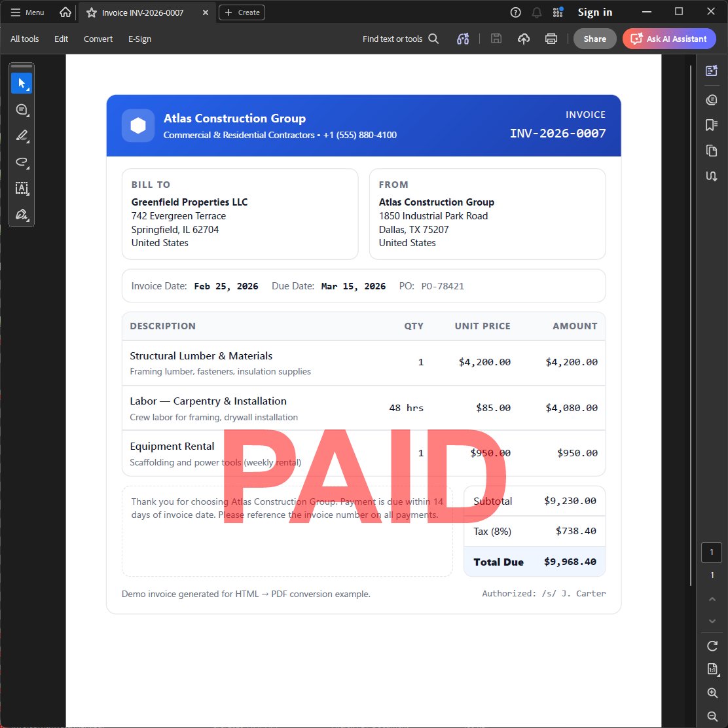
Task: Open the generative AI summary panel
Action: tap(712, 70)
